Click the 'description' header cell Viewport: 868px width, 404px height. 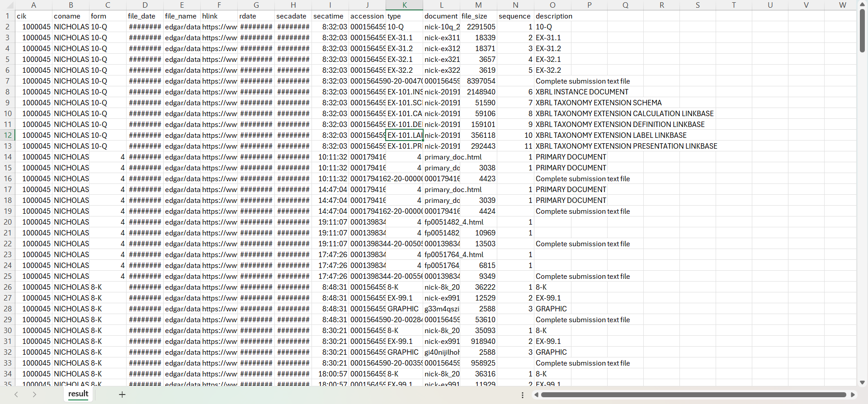pos(552,16)
